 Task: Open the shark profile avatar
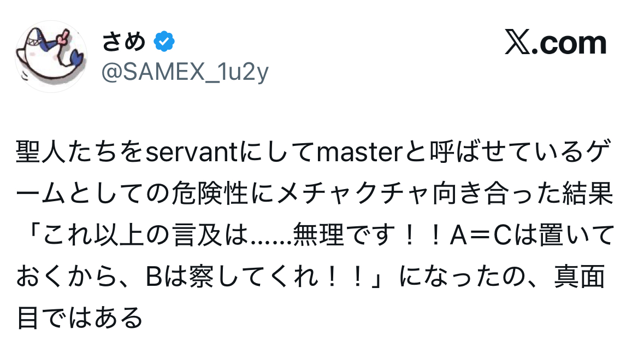pyautogui.click(x=51, y=56)
